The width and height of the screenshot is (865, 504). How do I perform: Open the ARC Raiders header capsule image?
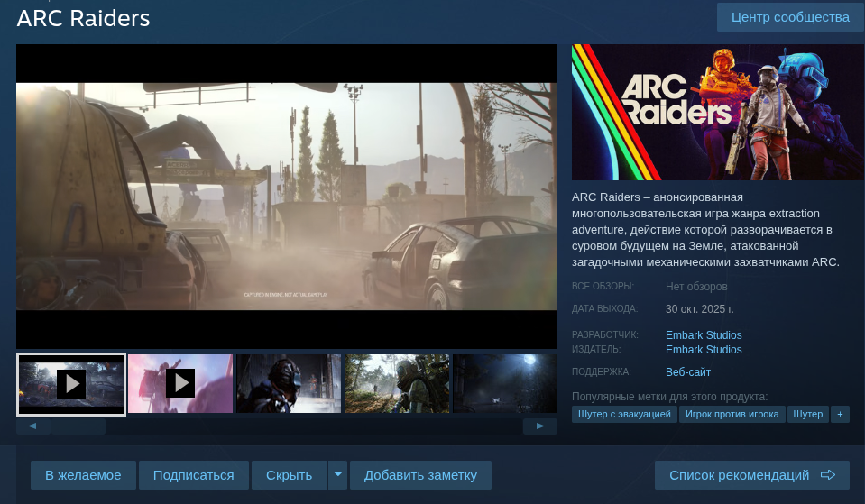pos(717,112)
